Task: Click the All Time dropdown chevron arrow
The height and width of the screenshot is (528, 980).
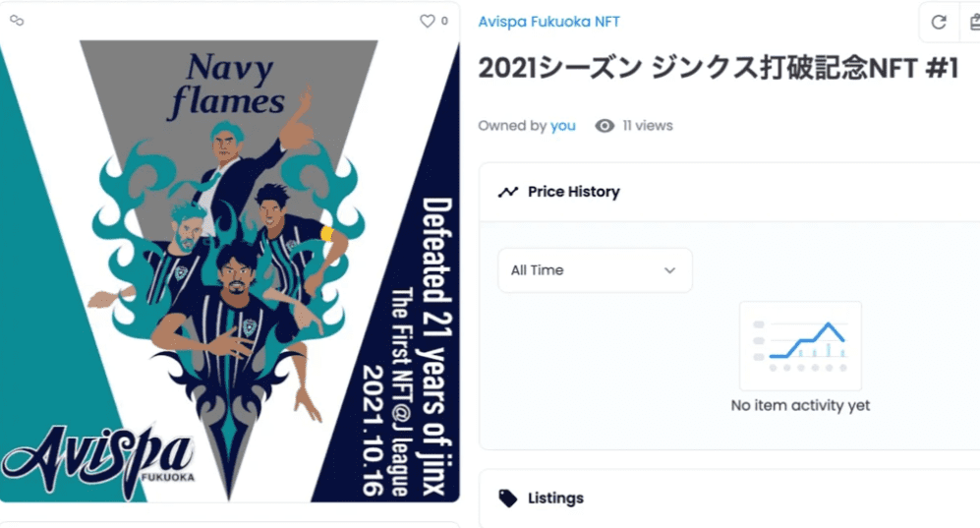Action: pos(670,270)
